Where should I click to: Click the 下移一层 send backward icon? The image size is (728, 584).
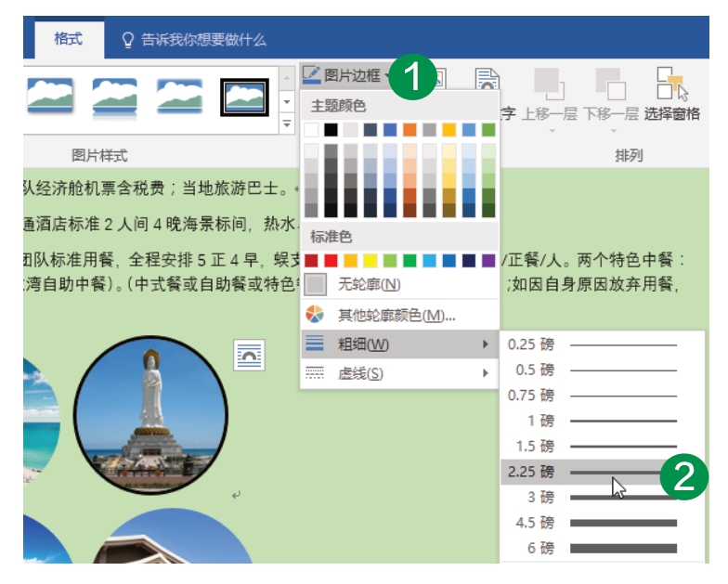[x=611, y=84]
